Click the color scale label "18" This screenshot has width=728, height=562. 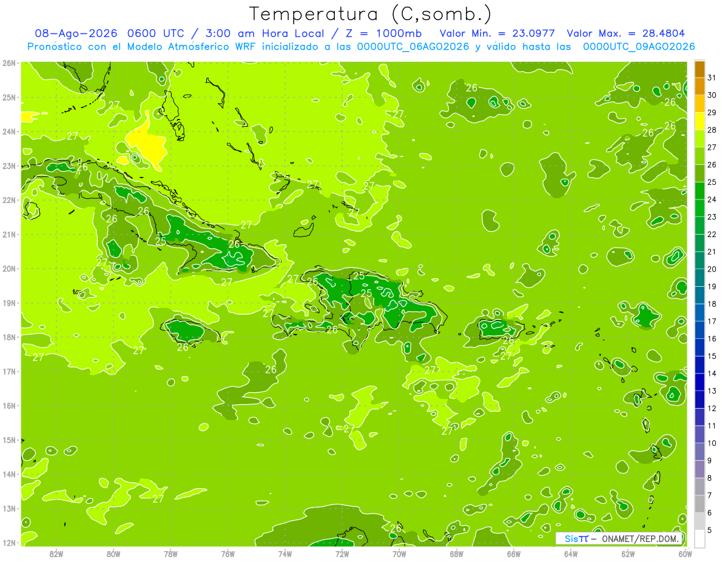coord(712,304)
